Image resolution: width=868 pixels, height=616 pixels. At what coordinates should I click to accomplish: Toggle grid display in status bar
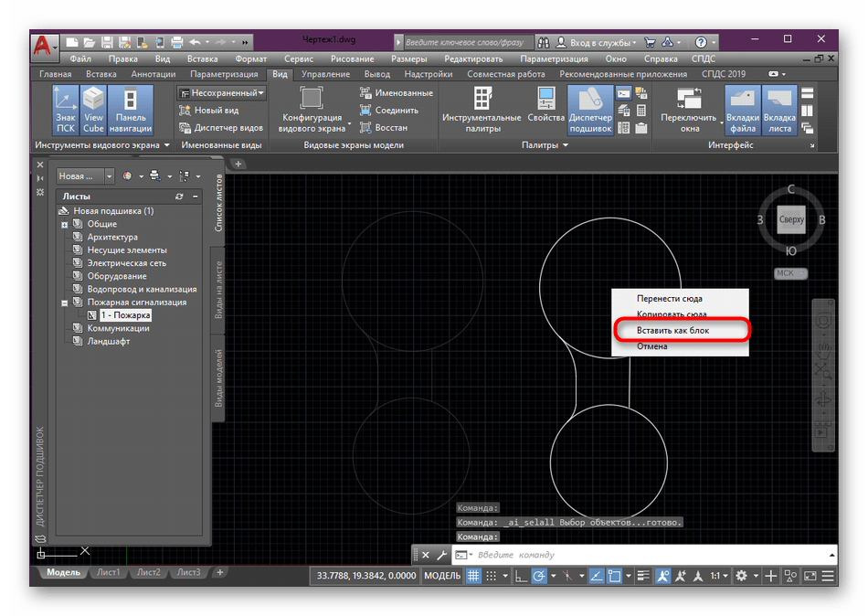tap(473, 576)
